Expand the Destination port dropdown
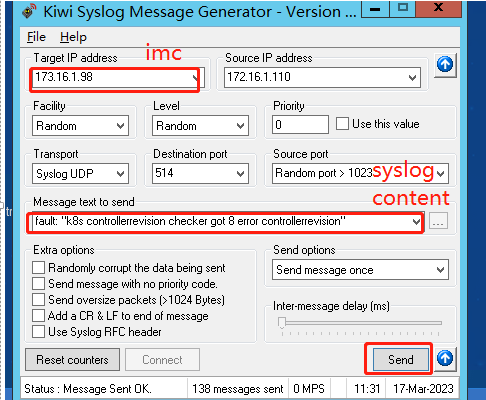The width and height of the screenshot is (486, 400). pyautogui.click(x=240, y=173)
